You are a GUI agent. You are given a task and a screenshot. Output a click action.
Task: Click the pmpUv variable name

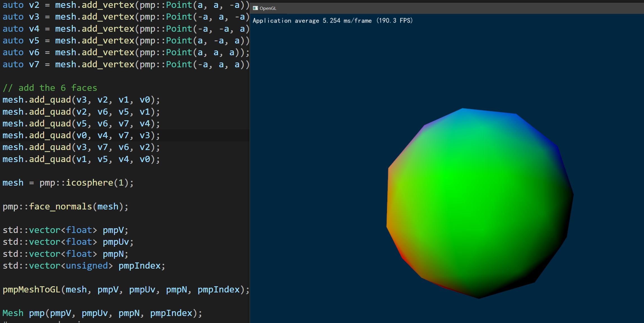[116, 242]
